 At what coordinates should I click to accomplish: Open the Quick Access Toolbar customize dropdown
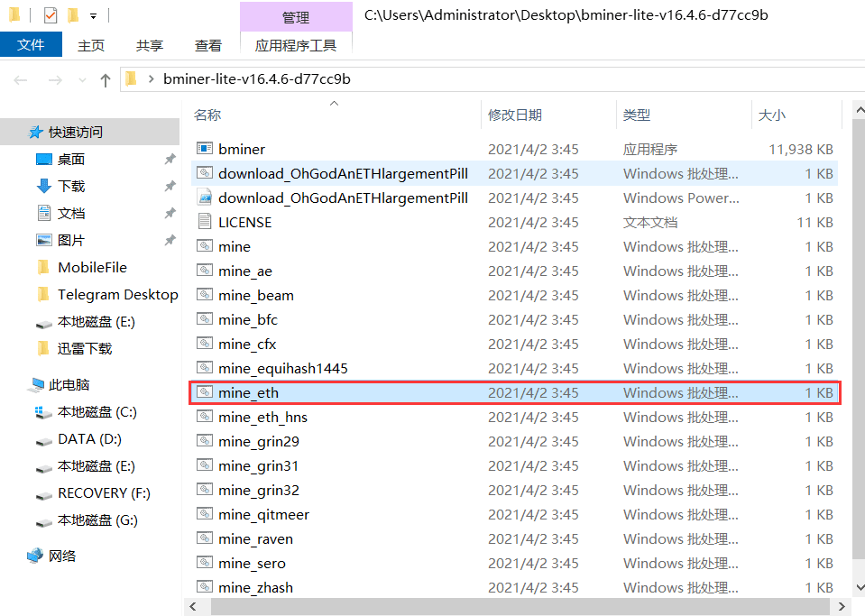coord(93,16)
